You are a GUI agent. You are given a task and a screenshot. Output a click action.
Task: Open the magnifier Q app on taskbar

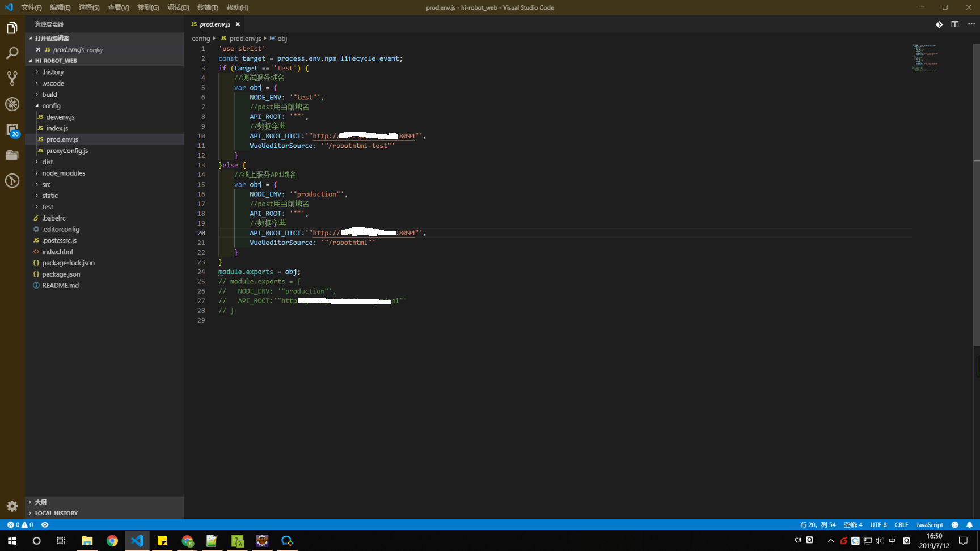click(287, 541)
